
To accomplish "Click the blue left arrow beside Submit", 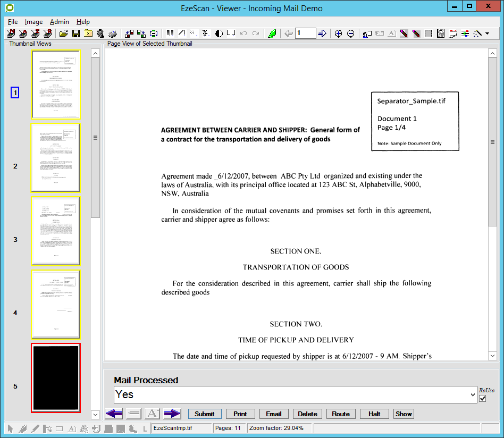I will click(114, 414).
